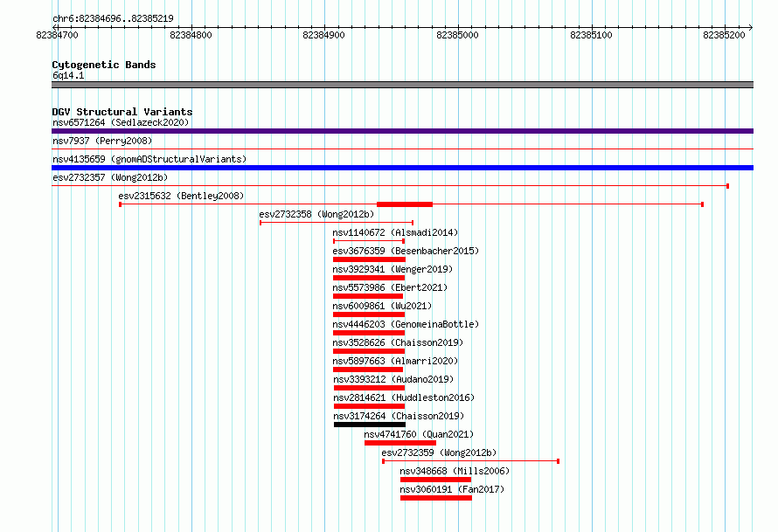Click the red bar under nsv3929341 (Wenger2019)
Viewport: 778px width, 532px height.
(369, 278)
